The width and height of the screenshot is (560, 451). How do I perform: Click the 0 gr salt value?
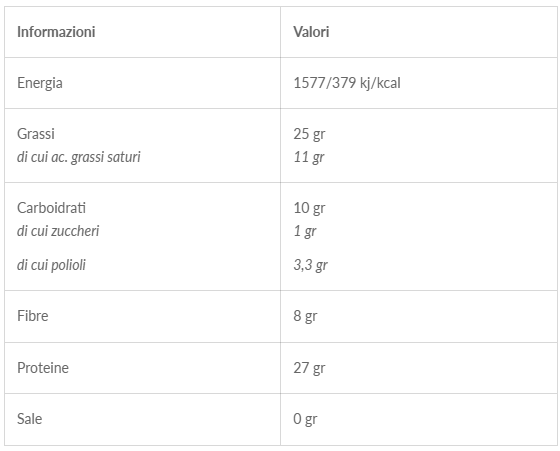click(305, 419)
